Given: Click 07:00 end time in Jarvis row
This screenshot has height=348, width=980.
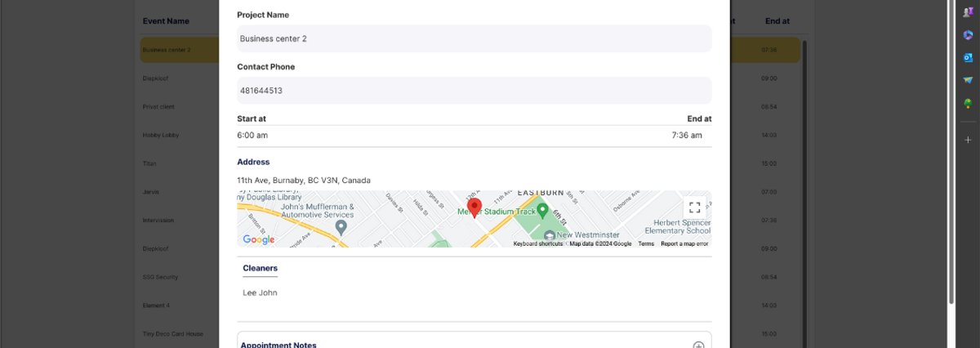Looking at the screenshot, I should click(768, 192).
